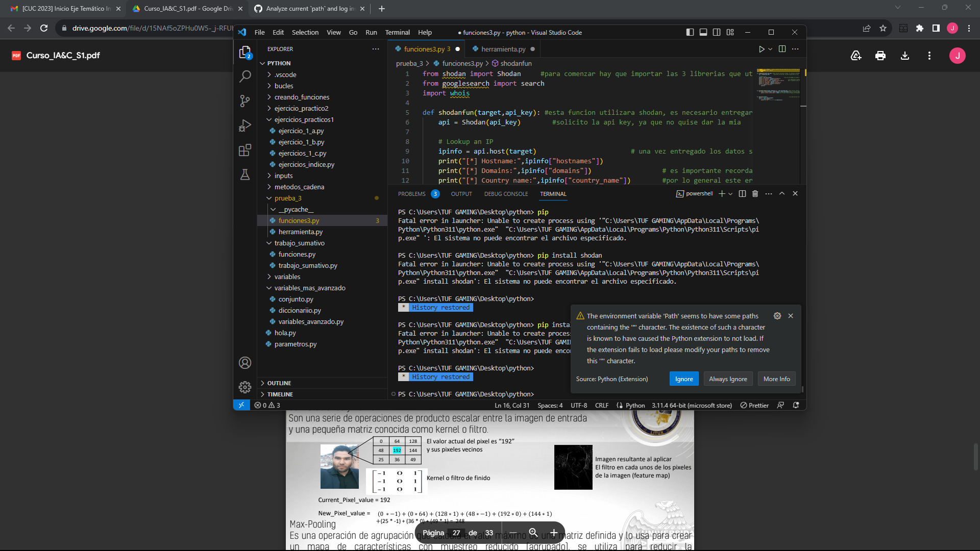Zoom in on the PDF page
The image size is (980, 551).
[x=553, y=532]
